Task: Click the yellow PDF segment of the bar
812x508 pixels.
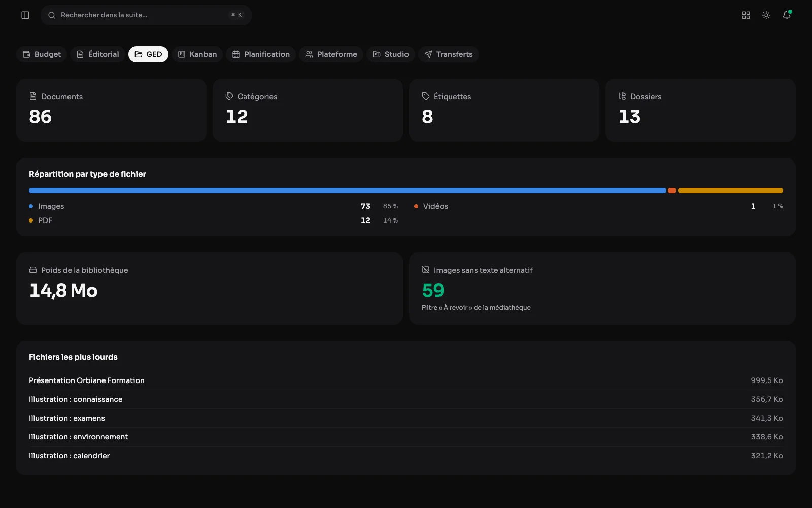Action: pyautogui.click(x=730, y=190)
